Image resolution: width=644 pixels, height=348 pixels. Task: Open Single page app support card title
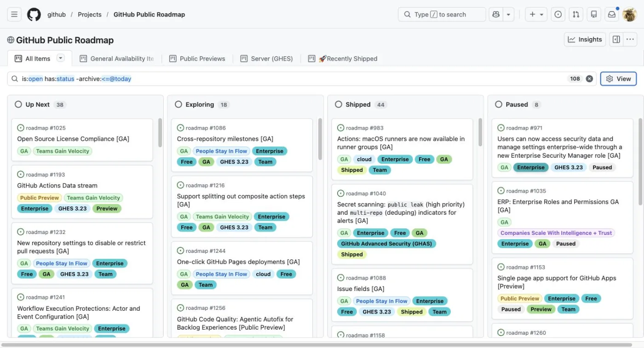point(557,282)
